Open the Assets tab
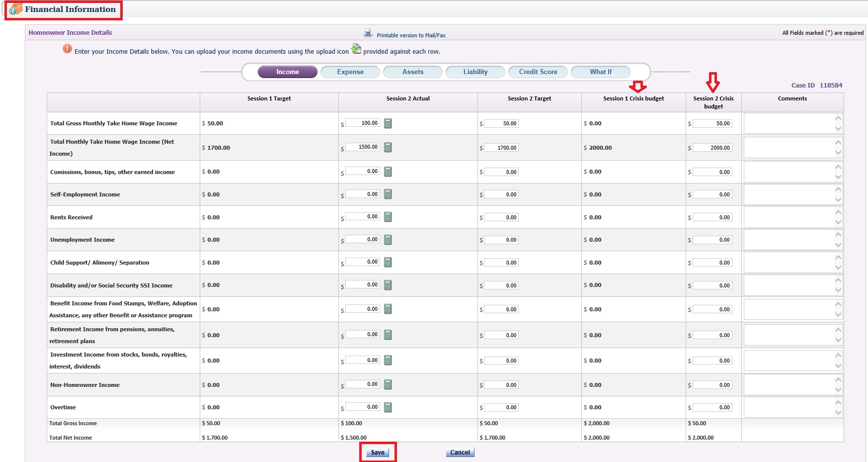 tap(413, 72)
